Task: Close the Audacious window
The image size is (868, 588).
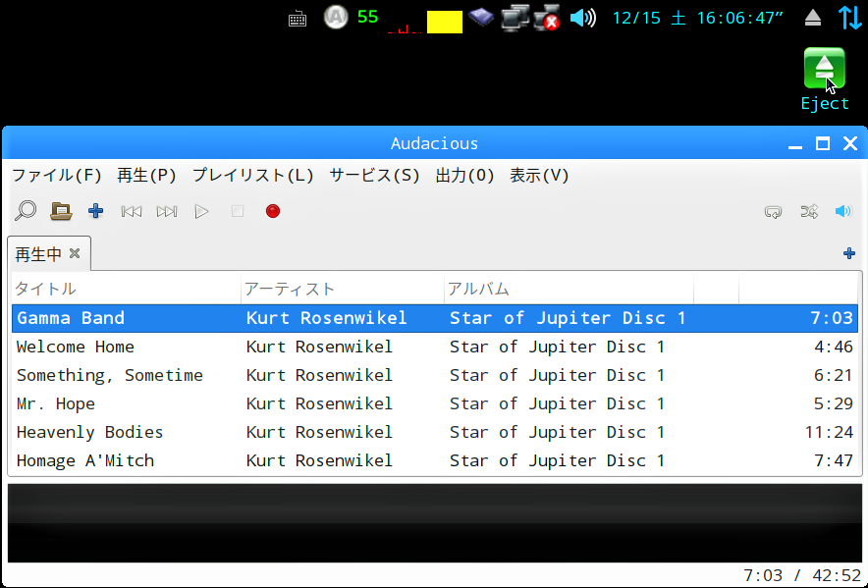Action: 850,144
